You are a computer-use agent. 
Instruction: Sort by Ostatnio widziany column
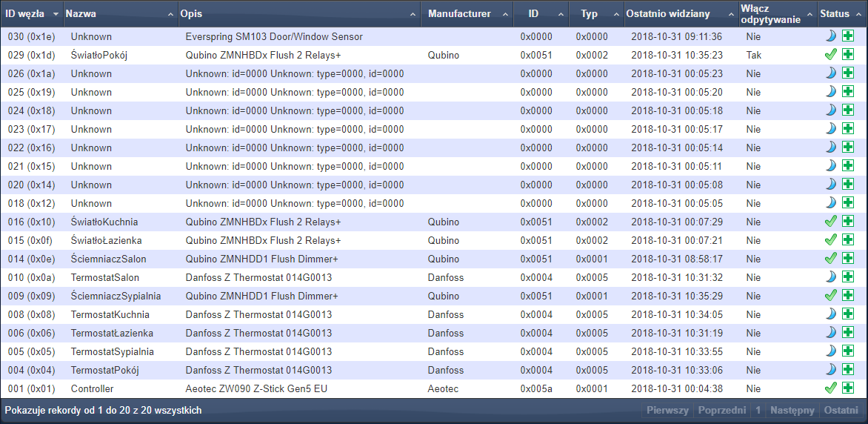(x=681, y=14)
